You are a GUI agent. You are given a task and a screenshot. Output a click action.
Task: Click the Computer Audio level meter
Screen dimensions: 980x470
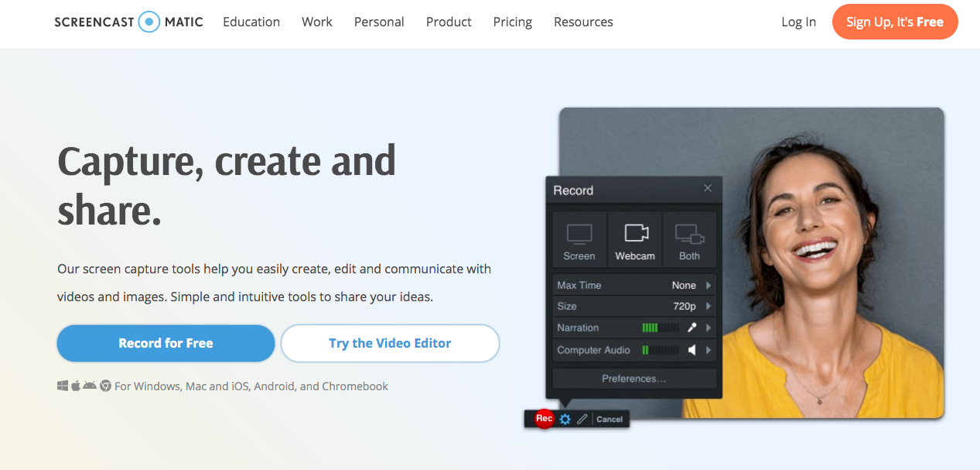[661, 350]
